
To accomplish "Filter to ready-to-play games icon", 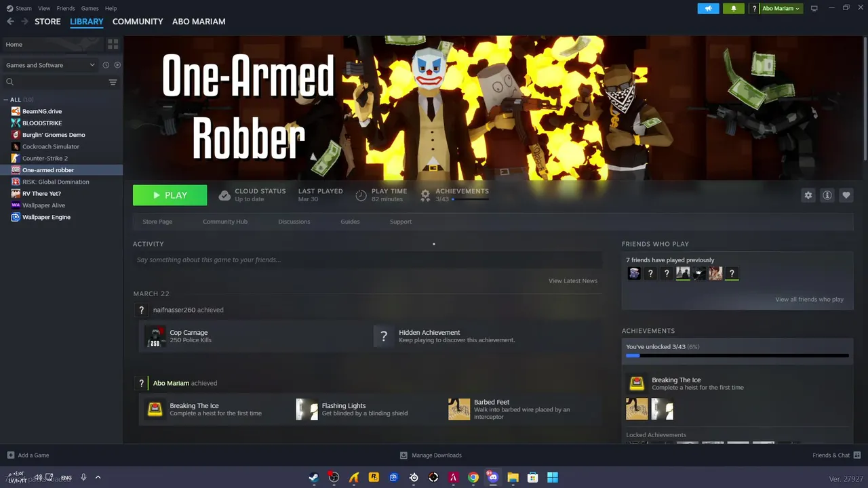I will 117,65.
